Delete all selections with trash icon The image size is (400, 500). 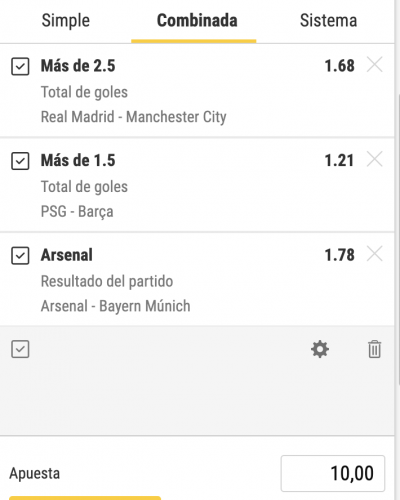pos(374,349)
